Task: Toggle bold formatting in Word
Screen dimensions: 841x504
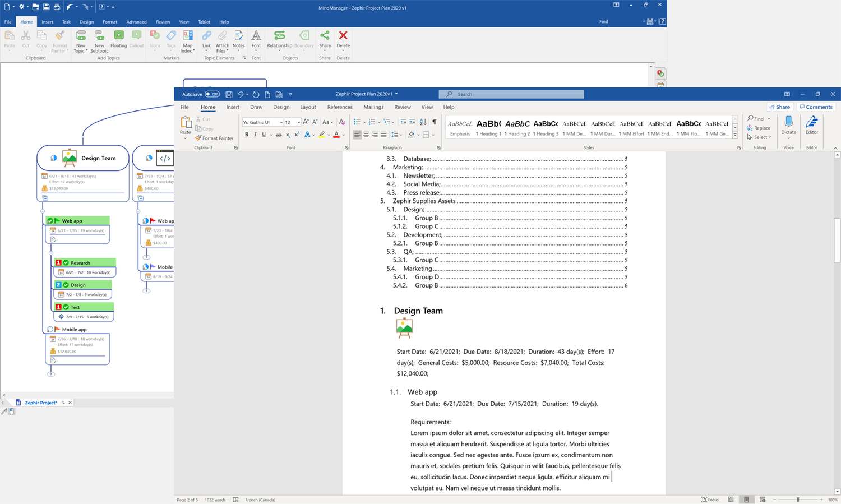Action: tap(247, 134)
